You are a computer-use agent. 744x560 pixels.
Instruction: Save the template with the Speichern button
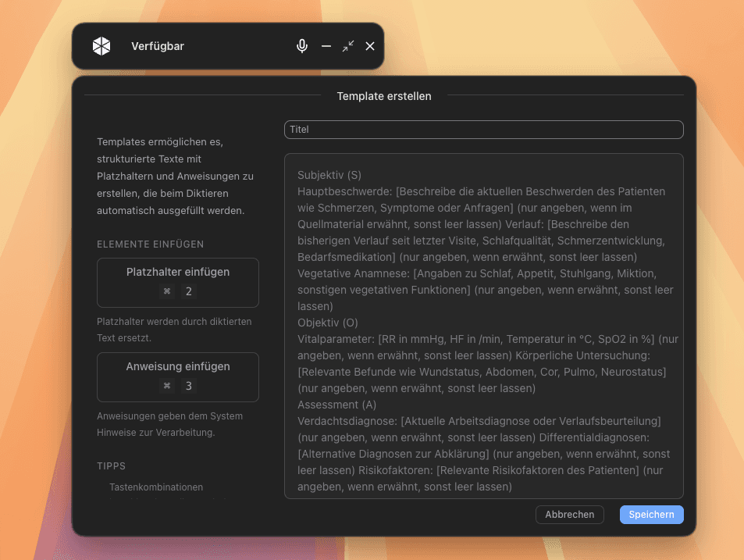pos(651,514)
